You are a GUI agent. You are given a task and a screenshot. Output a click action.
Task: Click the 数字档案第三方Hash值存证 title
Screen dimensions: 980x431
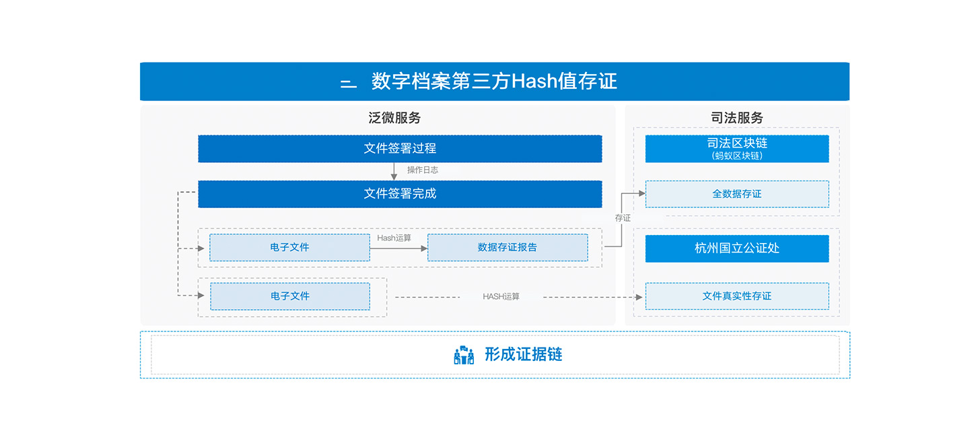(x=494, y=81)
